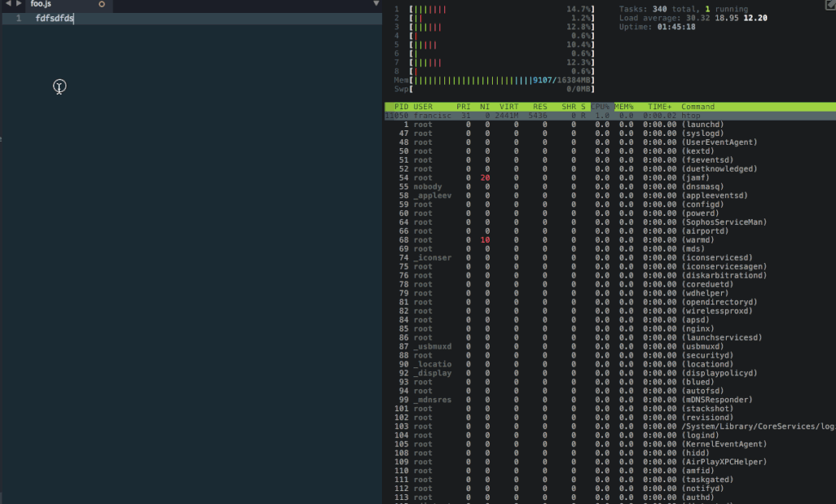This screenshot has width=836, height=504.
Task: Select the (launchd) process row
Action: 610,125
